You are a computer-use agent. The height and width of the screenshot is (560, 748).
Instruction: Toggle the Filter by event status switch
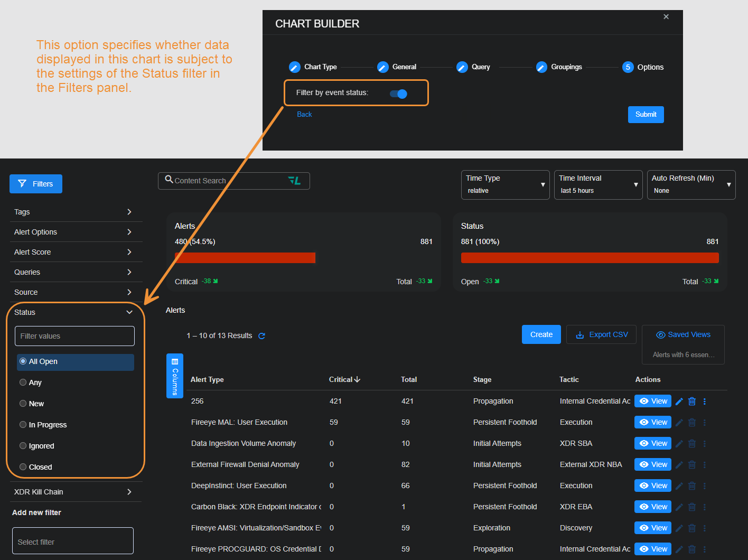tap(398, 93)
